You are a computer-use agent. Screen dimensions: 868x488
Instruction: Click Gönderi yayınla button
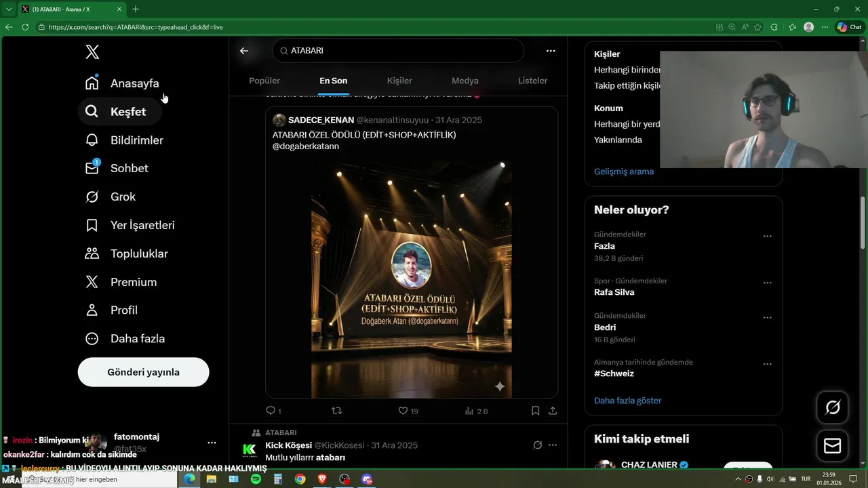[143, 372]
